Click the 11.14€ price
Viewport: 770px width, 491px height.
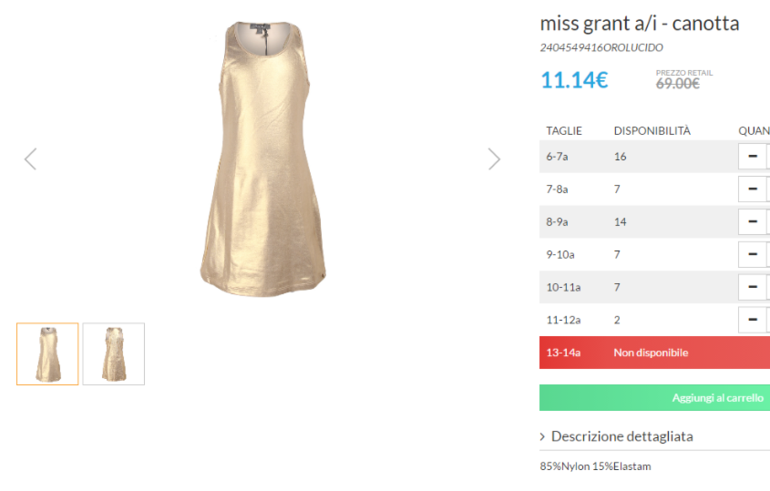coord(574,80)
